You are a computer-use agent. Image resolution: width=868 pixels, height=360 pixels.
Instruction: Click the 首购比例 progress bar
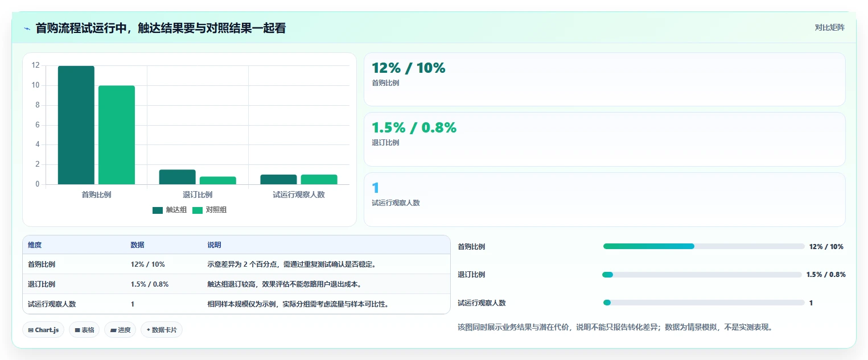point(704,246)
